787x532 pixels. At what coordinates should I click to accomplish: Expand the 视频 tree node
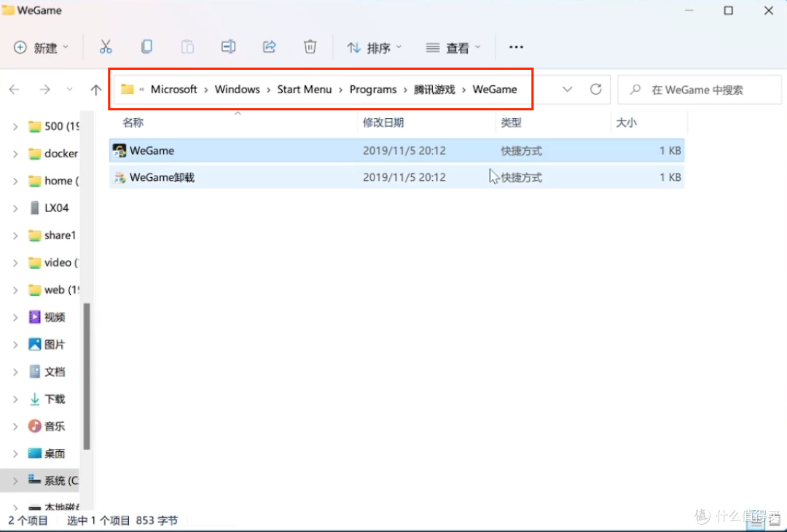[15, 317]
